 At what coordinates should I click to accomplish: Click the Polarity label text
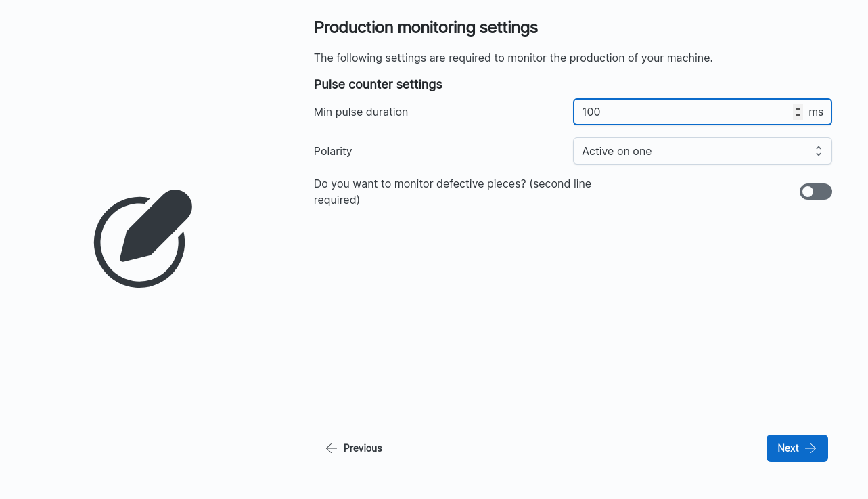pos(333,151)
